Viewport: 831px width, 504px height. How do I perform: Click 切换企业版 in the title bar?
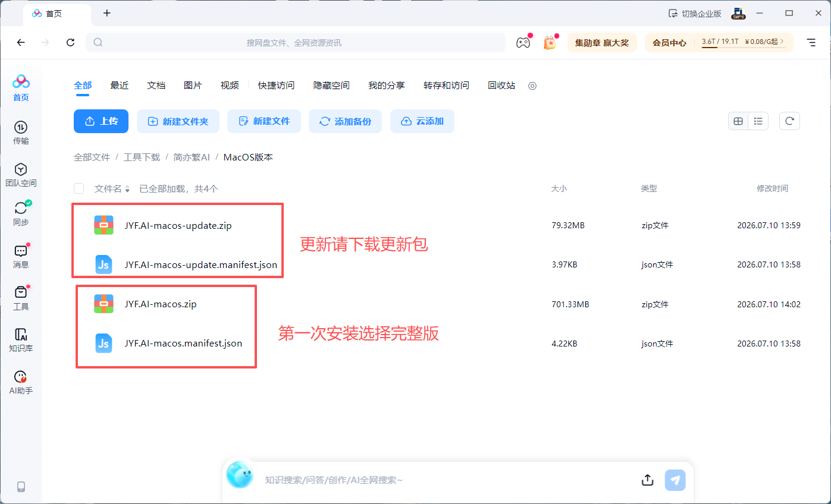click(695, 13)
